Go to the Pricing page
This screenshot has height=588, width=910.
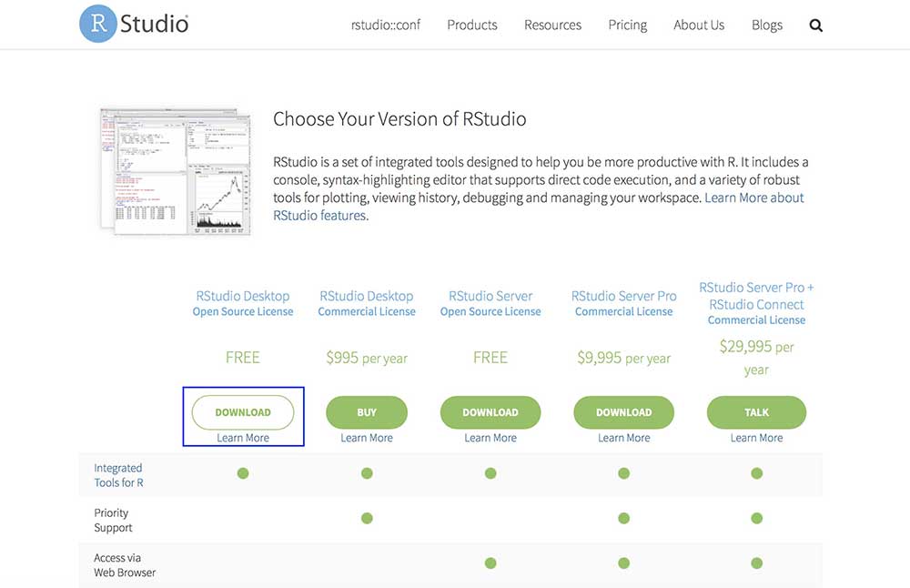pyautogui.click(x=627, y=25)
